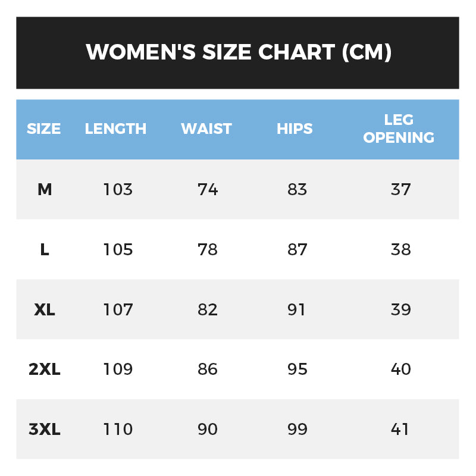Click length value 103 in M row
The width and height of the screenshot is (476, 476).
pyautogui.click(x=118, y=190)
